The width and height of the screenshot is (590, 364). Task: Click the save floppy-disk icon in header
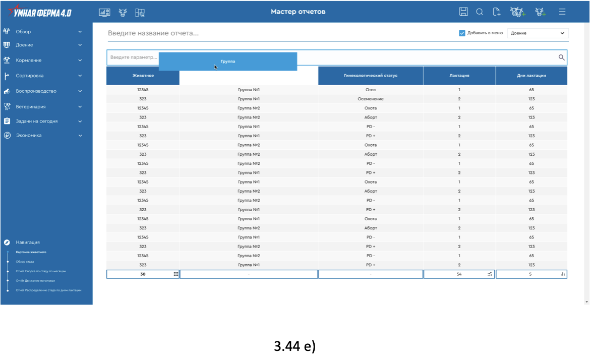463,12
